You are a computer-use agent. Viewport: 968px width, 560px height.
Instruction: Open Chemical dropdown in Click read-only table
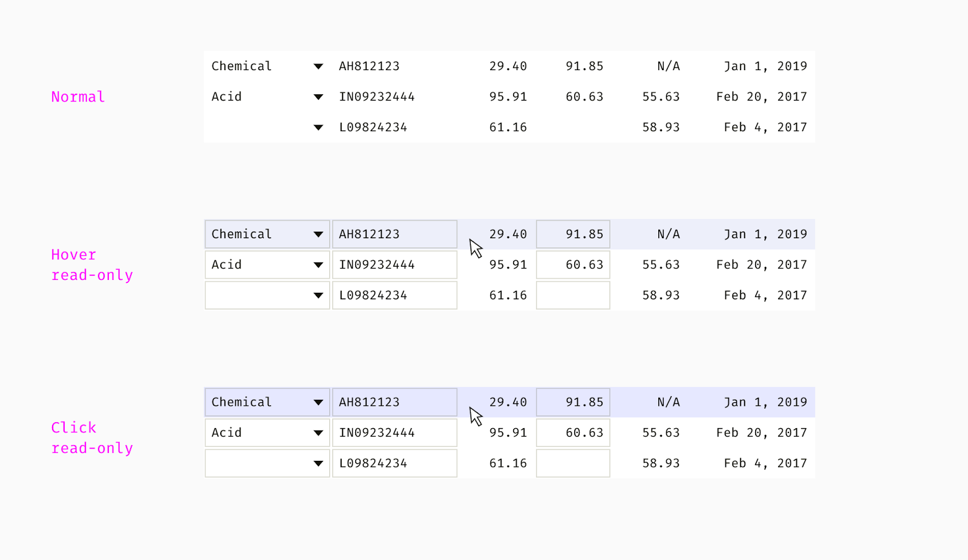(x=318, y=403)
